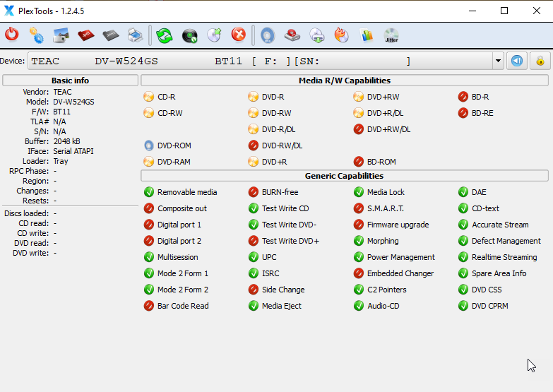Screen dimensions: 553x392
Task: Open the Jitter test icon
Action: click(391, 35)
